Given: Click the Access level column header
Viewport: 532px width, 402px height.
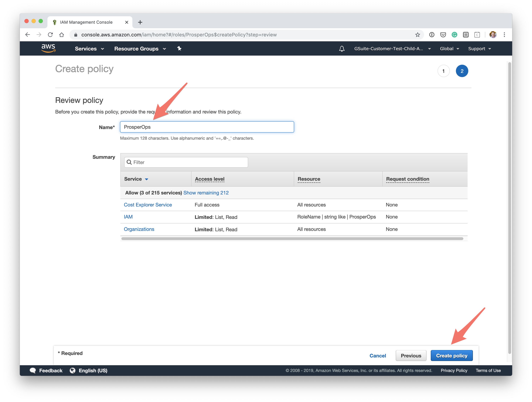Looking at the screenshot, I should pos(210,179).
